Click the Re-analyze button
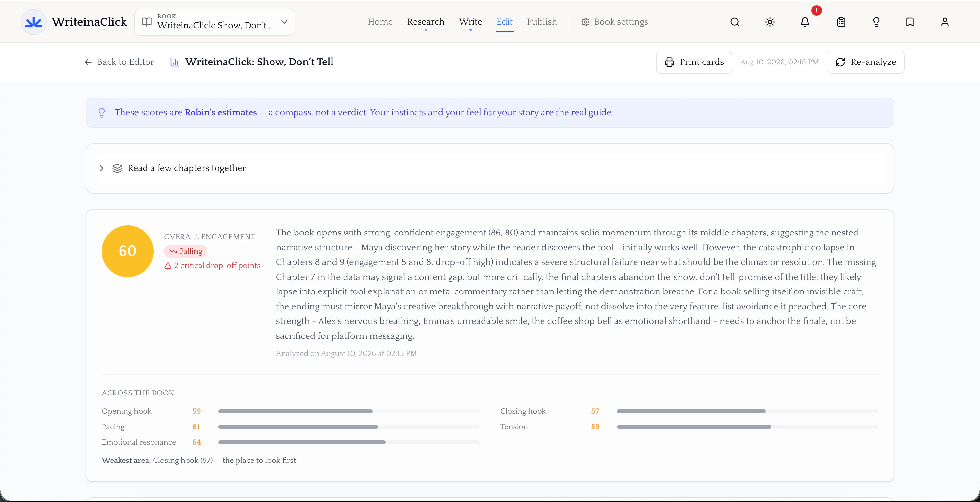 866,62
